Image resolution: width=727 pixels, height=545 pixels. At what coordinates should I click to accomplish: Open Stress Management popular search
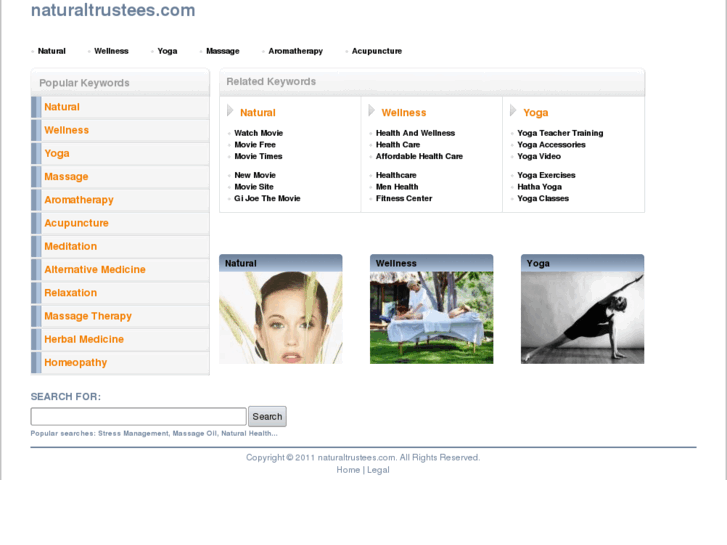[x=134, y=434]
